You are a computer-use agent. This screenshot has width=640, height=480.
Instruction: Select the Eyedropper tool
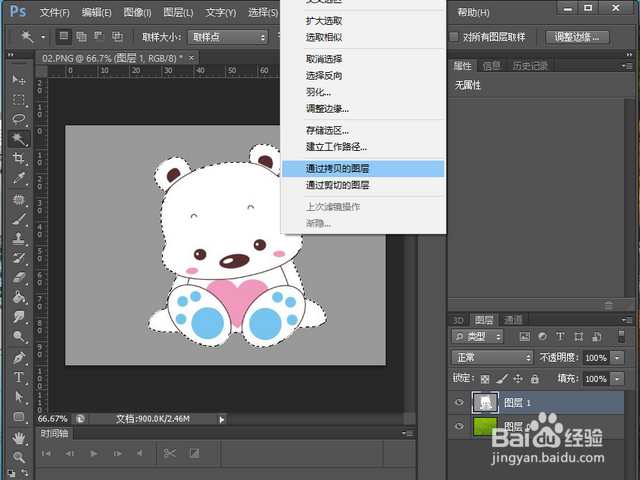pyautogui.click(x=19, y=178)
